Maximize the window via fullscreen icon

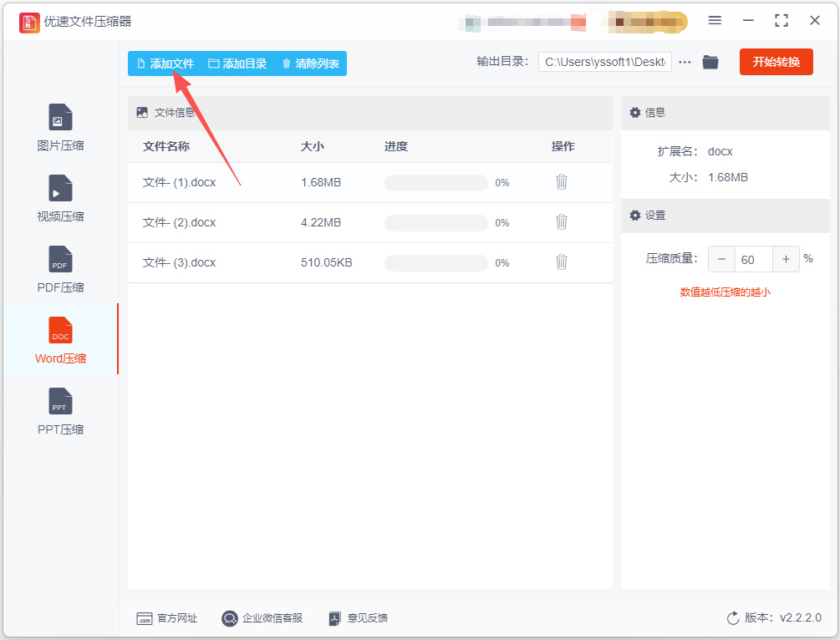point(781,20)
